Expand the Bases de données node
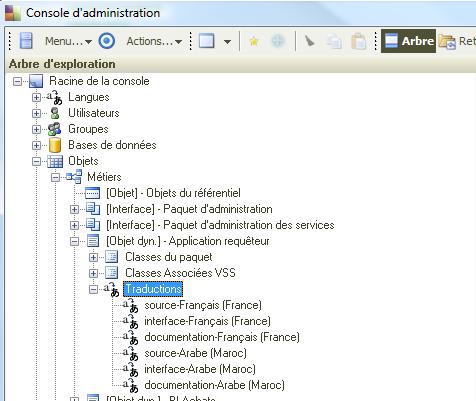This screenshot has height=401, width=476. (x=36, y=145)
